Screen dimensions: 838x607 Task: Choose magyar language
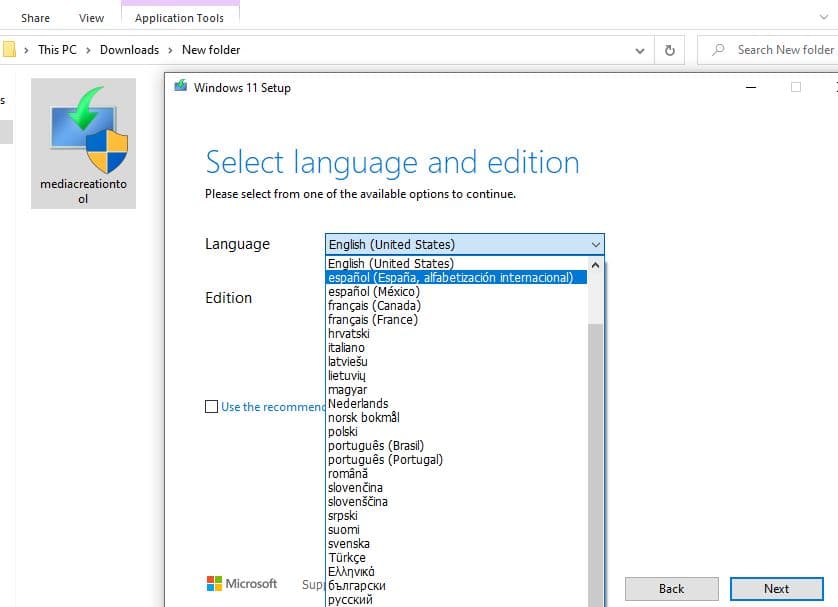point(456,390)
